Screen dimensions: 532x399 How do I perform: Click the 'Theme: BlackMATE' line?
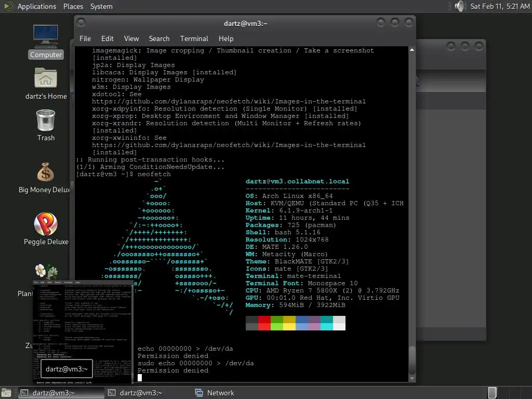[x=297, y=262]
